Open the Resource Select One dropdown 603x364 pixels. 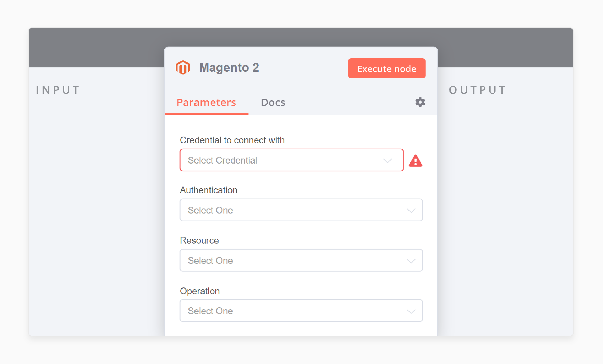click(x=301, y=260)
